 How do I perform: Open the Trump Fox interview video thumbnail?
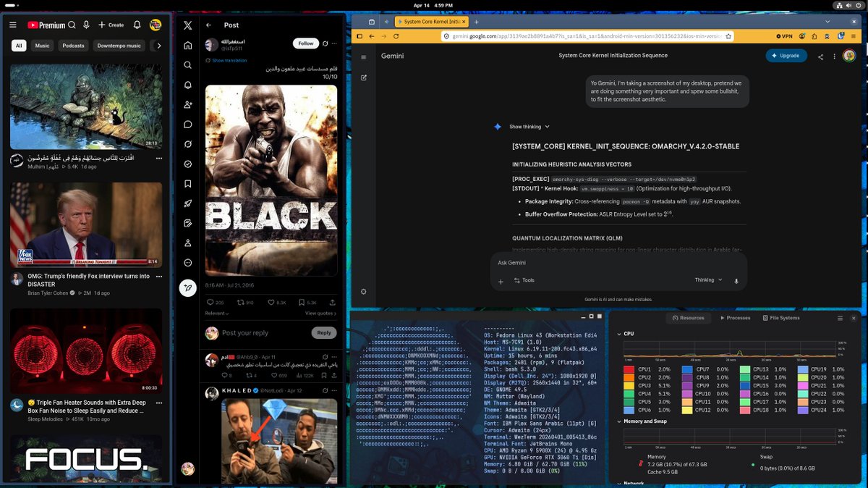pos(86,224)
